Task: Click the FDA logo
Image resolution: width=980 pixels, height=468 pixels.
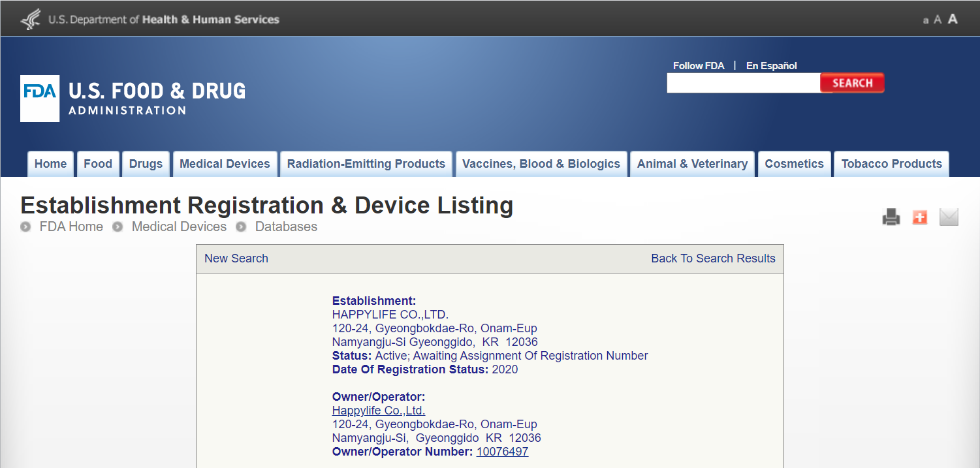Action: (40, 99)
